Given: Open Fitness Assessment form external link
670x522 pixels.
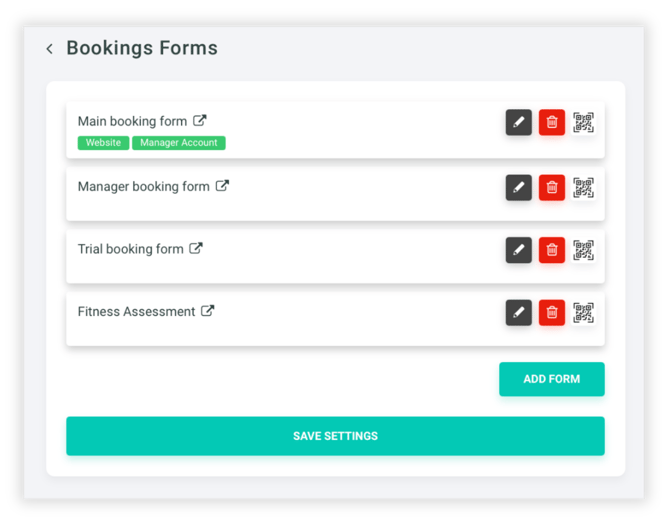Looking at the screenshot, I should pyautogui.click(x=208, y=311).
